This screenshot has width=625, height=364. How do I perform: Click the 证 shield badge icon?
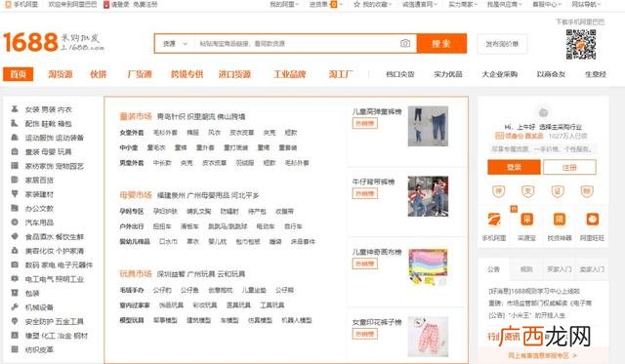(558, 191)
